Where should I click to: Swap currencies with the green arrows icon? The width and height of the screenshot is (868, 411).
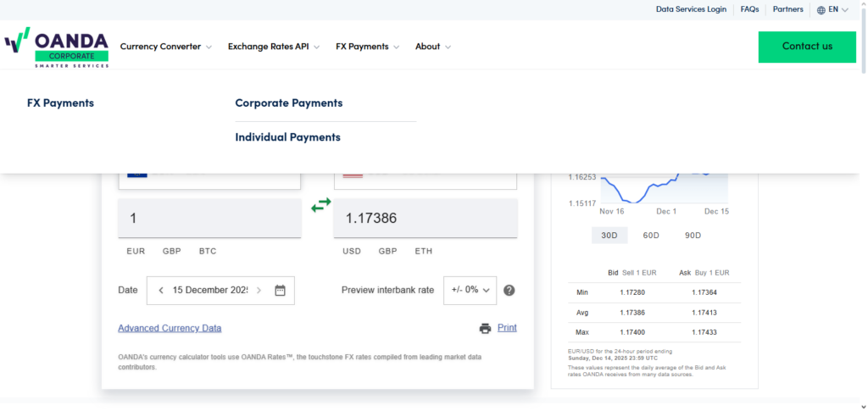(x=321, y=205)
